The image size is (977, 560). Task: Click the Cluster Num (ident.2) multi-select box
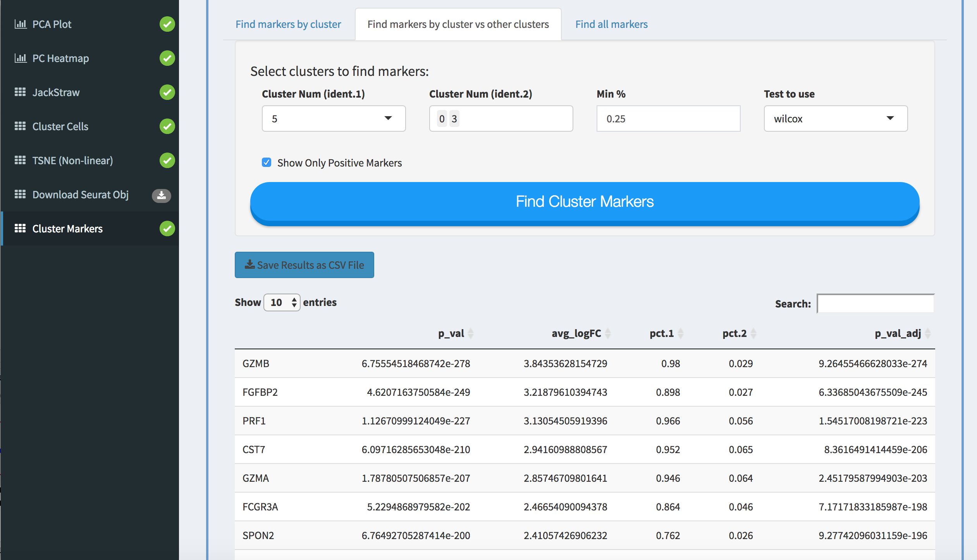(x=511, y=119)
